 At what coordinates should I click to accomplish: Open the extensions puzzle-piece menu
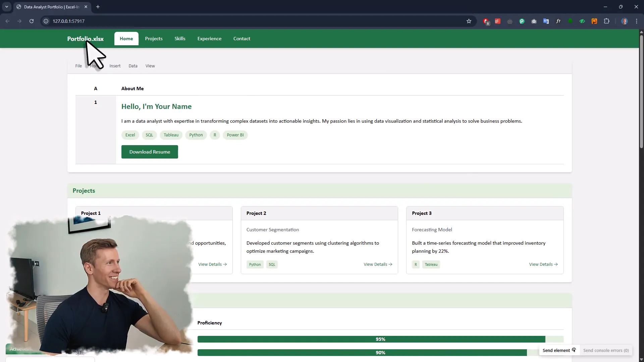pos(607,21)
